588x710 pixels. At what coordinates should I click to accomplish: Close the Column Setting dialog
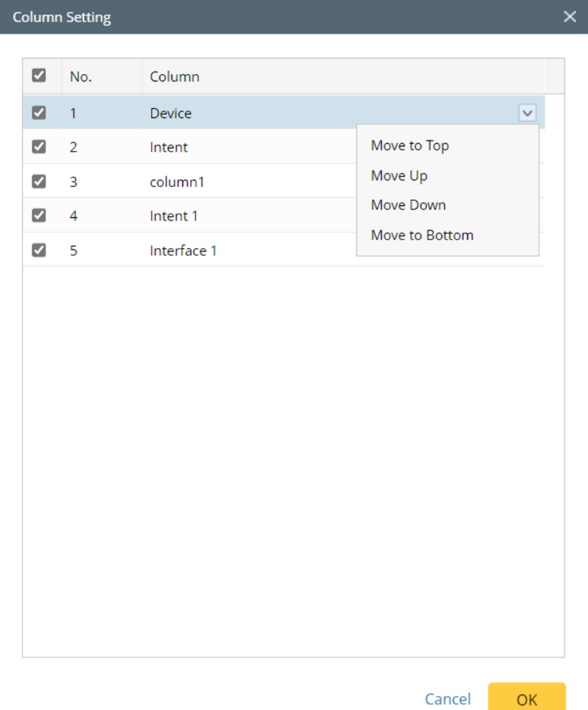(x=570, y=17)
